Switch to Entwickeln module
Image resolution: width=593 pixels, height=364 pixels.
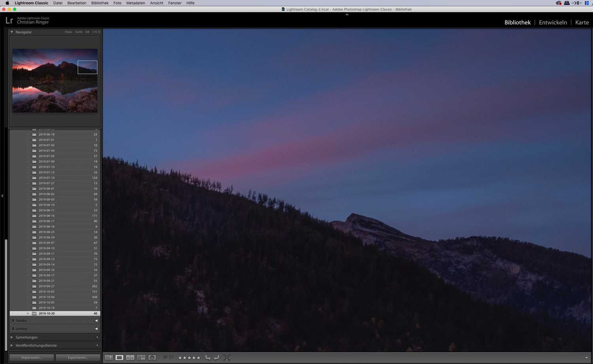(x=553, y=23)
